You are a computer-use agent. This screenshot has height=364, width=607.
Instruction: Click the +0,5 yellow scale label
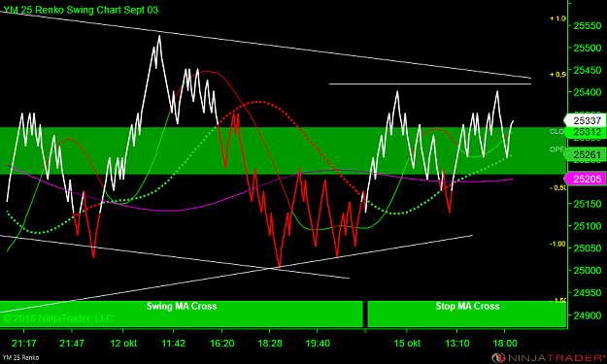click(557, 75)
